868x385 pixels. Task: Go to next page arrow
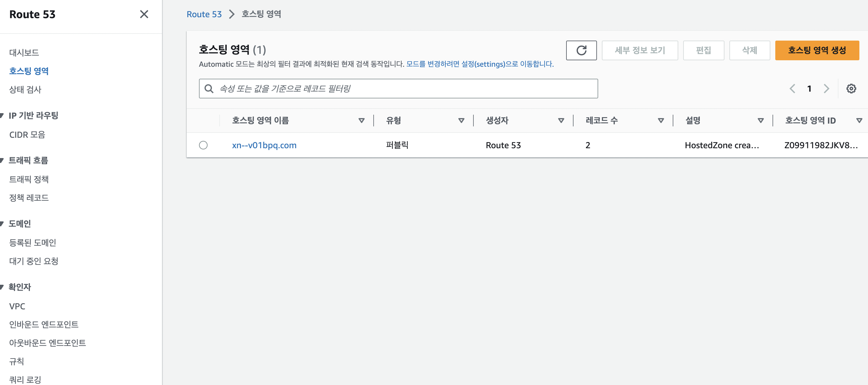click(826, 89)
